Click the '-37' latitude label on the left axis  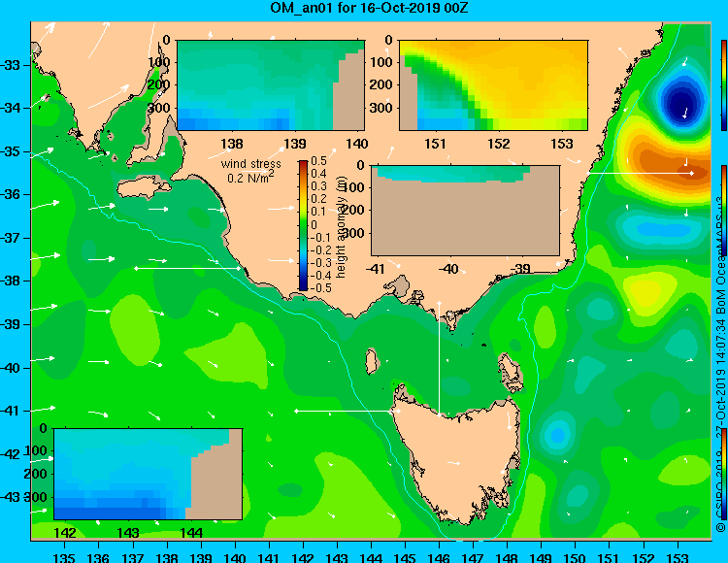11,238
